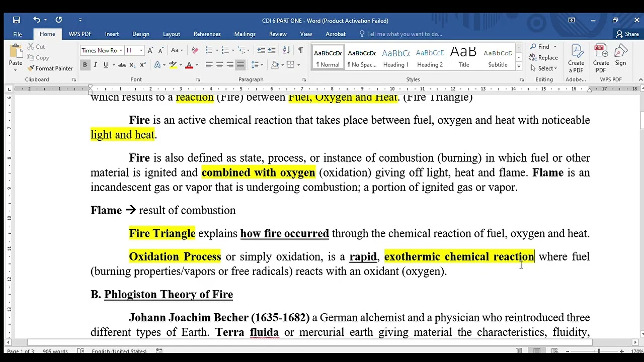Switch to the Layout tab
This screenshot has width=644, height=362.
click(172, 34)
